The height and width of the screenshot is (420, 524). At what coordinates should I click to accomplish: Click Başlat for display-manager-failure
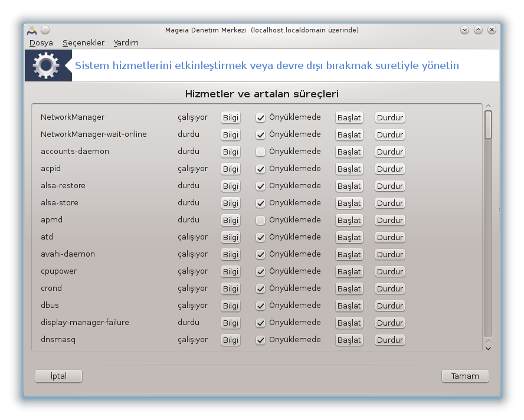click(349, 323)
